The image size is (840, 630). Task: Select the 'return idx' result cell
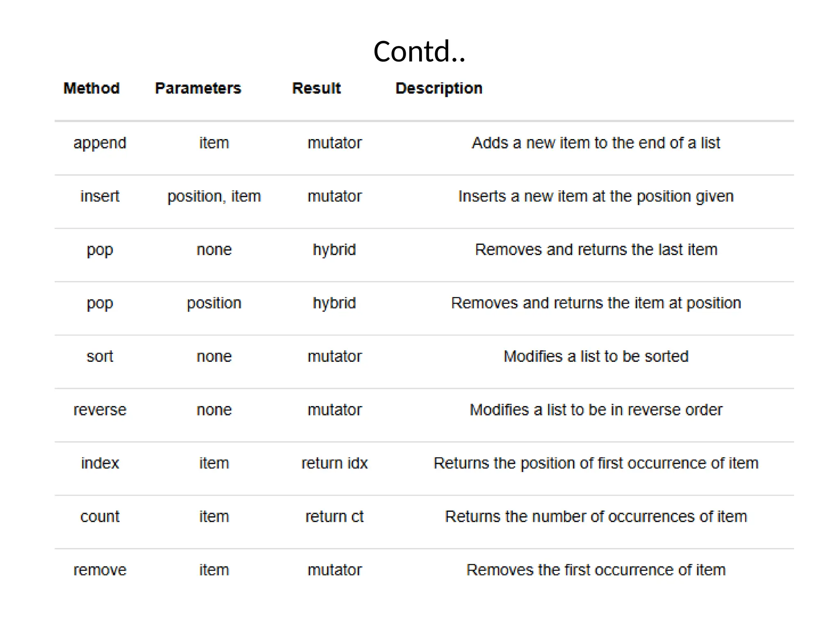click(334, 463)
